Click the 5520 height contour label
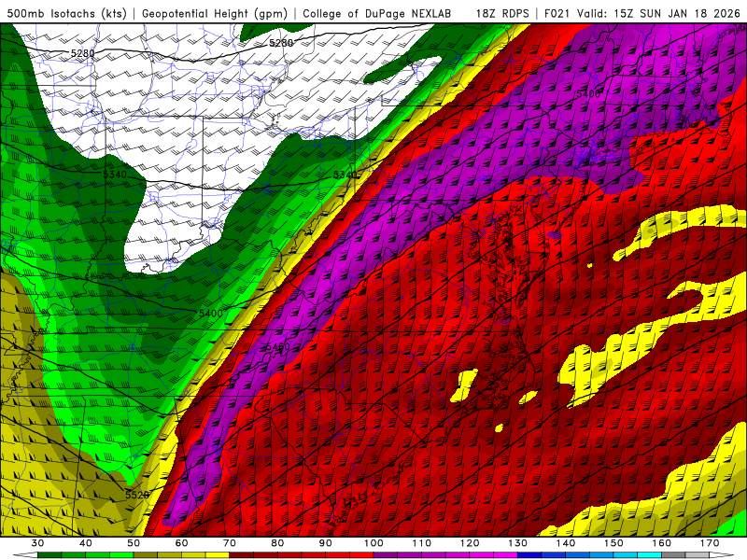747x560 pixels. point(137,495)
